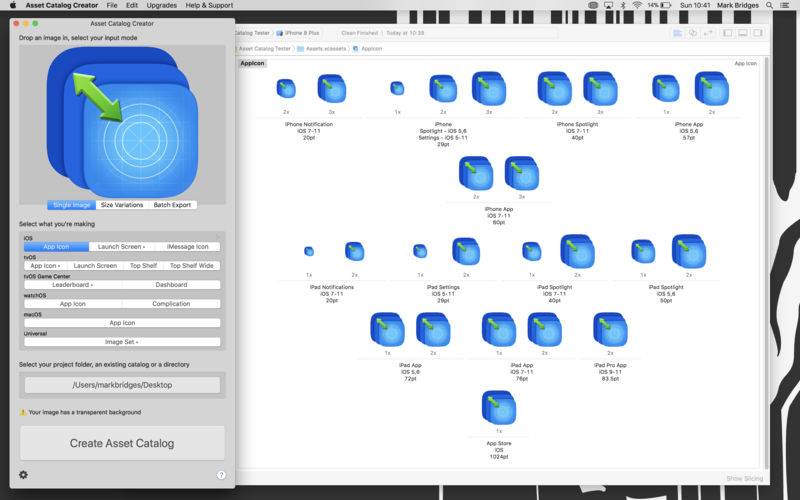The width and height of the screenshot is (800, 500).
Task: Click the Create Asset Catalog button
Action: (x=122, y=443)
